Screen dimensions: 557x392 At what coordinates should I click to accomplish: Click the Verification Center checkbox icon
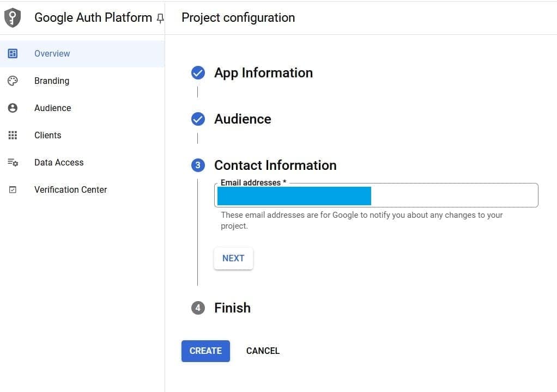point(13,189)
